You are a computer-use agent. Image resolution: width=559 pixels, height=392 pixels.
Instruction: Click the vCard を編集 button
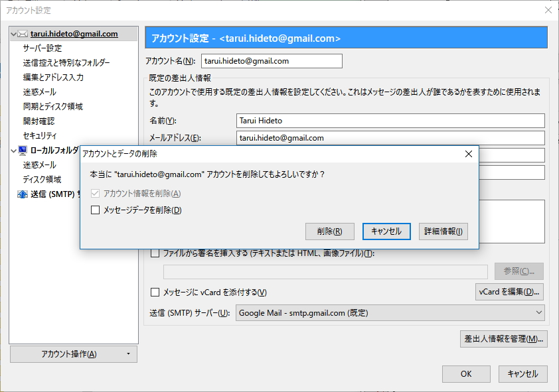(x=509, y=291)
